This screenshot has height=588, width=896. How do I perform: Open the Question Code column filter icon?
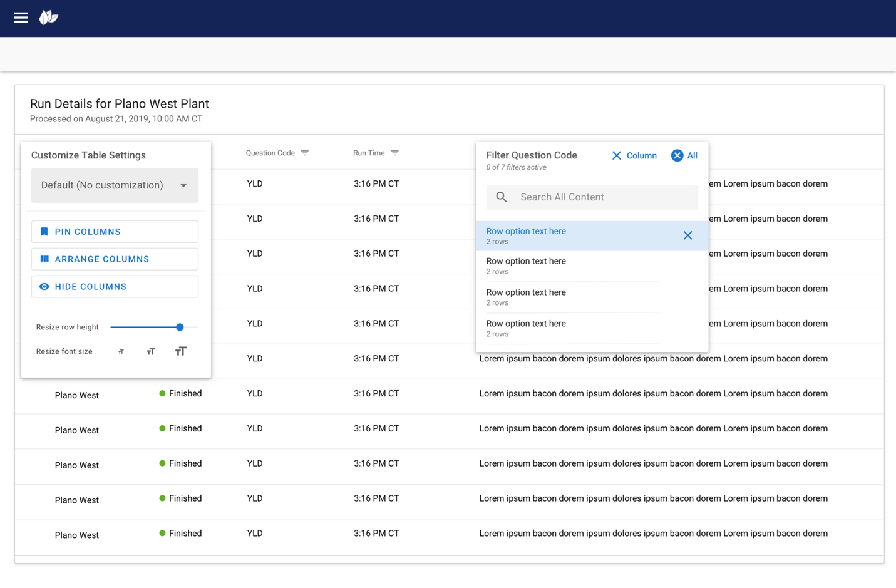click(305, 153)
